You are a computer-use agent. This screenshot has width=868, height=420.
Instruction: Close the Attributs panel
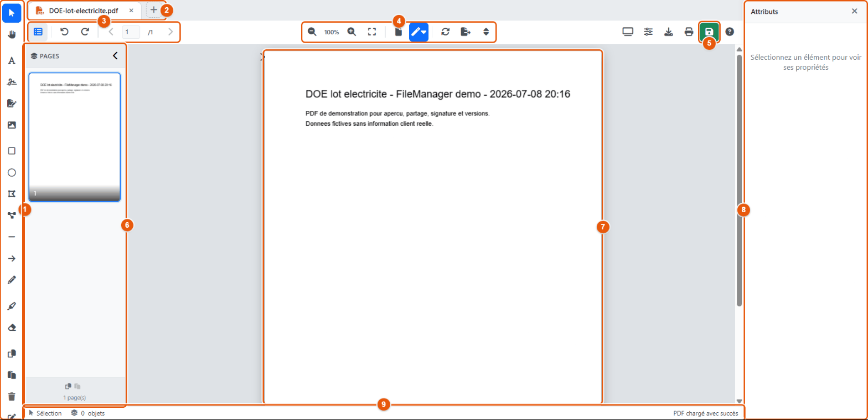click(x=854, y=11)
